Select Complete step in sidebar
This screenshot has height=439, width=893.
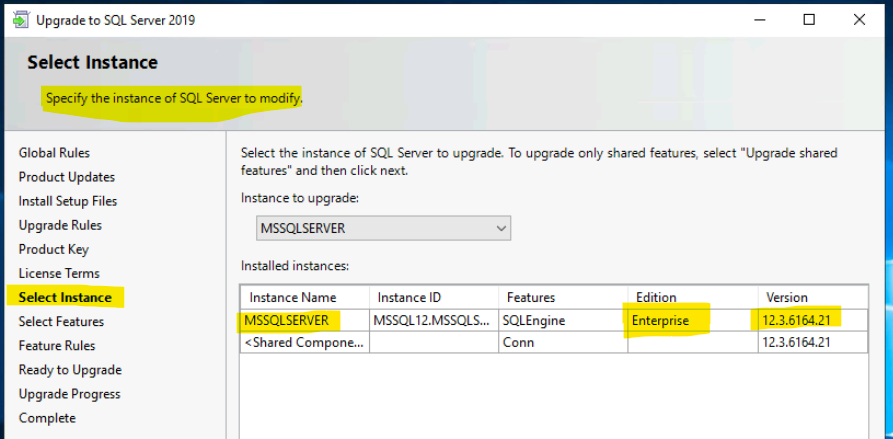click(x=47, y=418)
